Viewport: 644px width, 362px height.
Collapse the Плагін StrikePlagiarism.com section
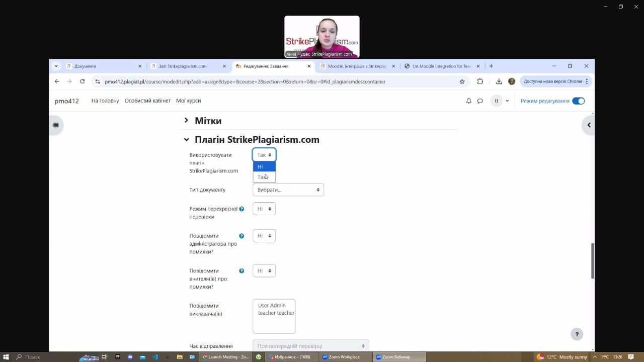tap(186, 140)
